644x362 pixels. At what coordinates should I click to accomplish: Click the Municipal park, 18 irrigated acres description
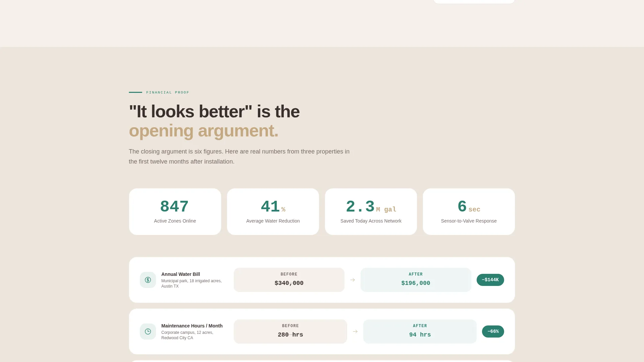click(x=192, y=284)
